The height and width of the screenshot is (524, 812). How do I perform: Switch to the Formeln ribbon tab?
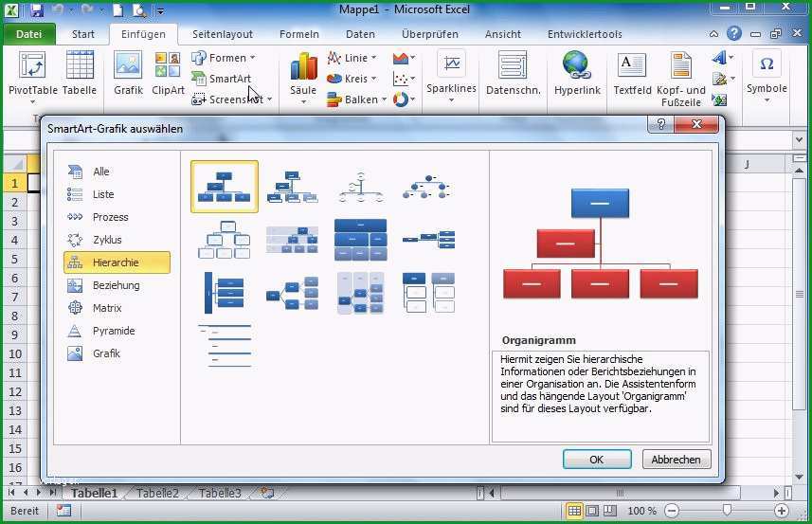(299, 34)
